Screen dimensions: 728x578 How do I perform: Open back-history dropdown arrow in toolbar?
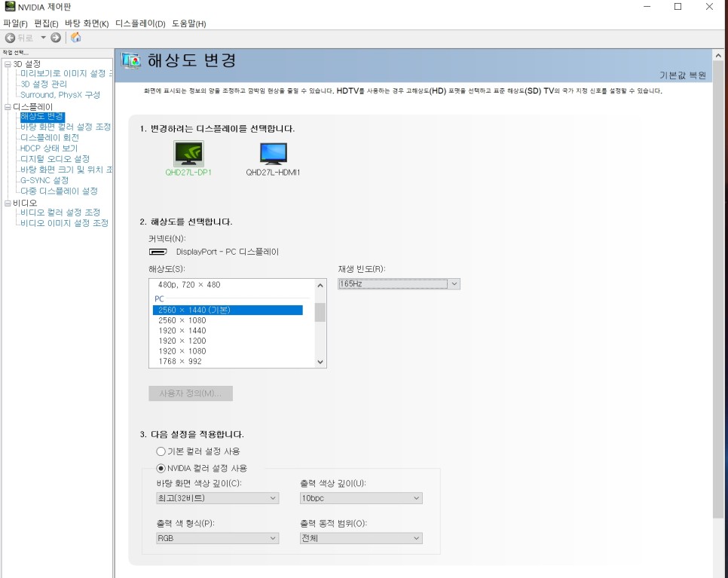point(43,38)
